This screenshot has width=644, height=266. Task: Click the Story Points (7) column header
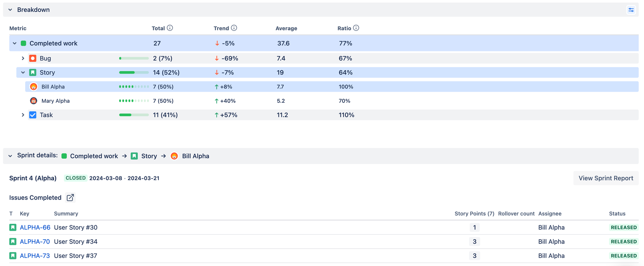(x=474, y=214)
